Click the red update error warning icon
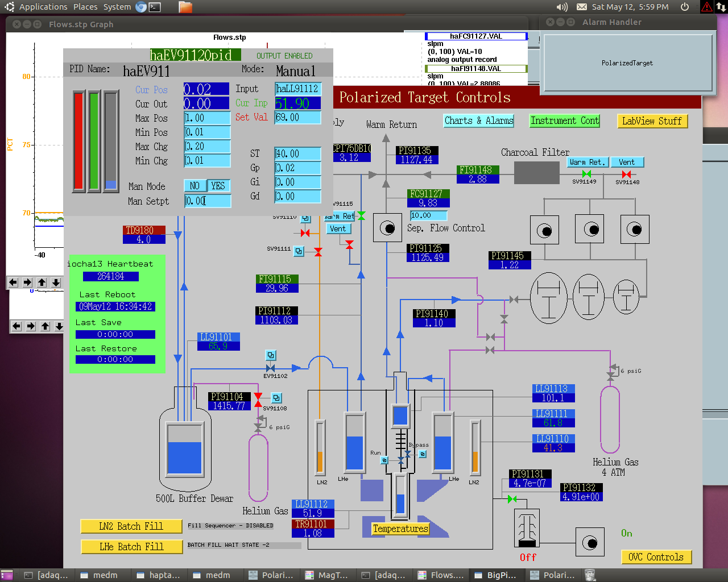Image resolution: width=728 pixels, height=582 pixels. (x=707, y=7)
